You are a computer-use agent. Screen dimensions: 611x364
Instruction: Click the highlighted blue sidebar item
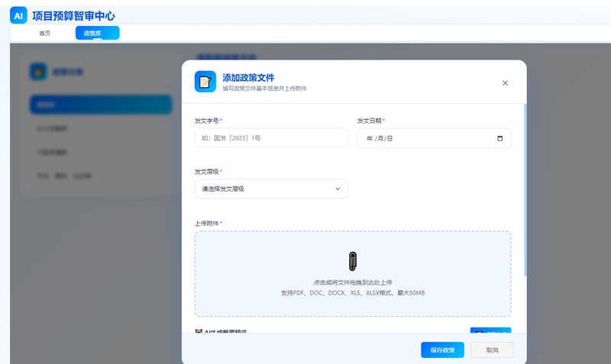pos(101,105)
